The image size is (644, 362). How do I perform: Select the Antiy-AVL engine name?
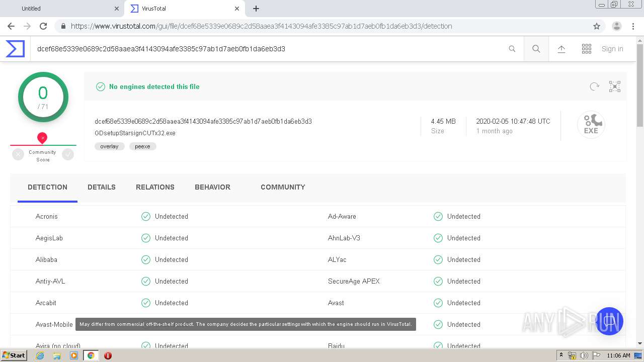click(x=50, y=281)
